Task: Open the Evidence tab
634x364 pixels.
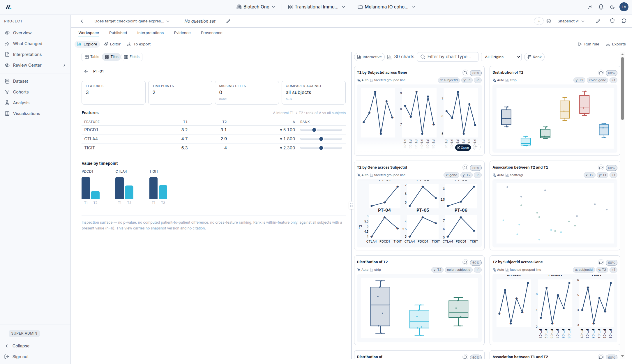Action: [x=183, y=33]
